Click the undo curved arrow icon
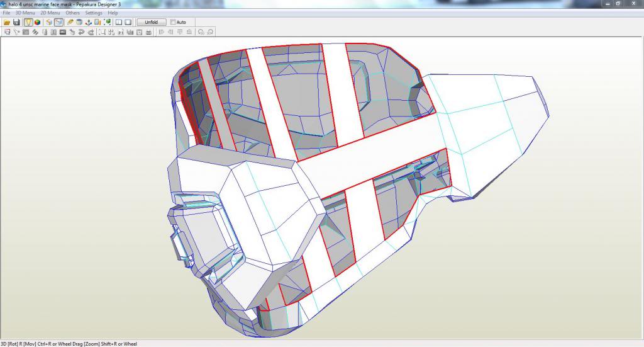Screen dimensions: 644x347 [81, 32]
